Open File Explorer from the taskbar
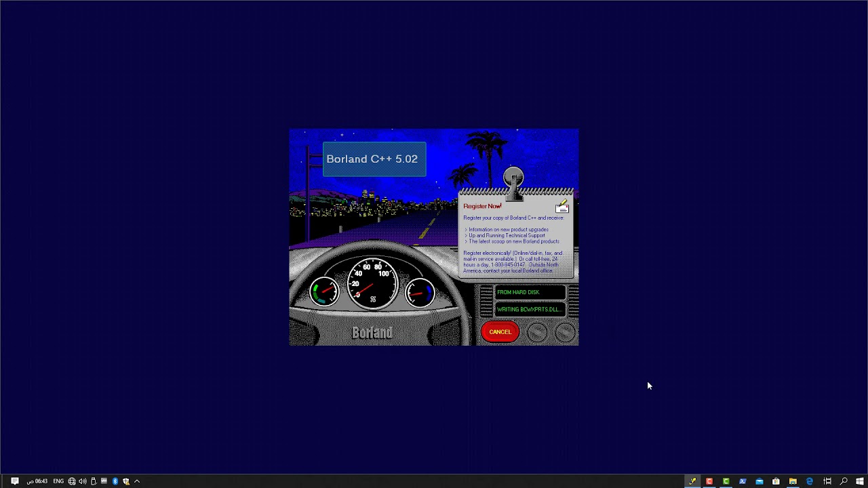The image size is (868, 488). click(x=793, y=481)
